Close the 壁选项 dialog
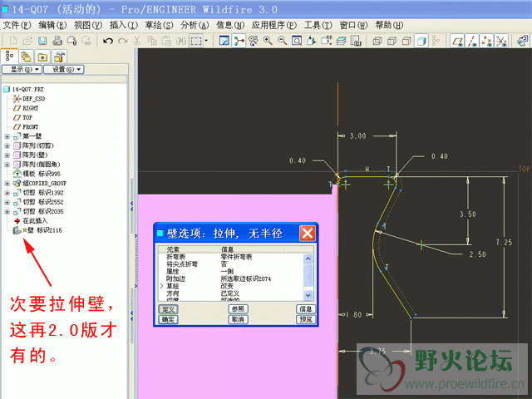This screenshot has width=532, height=399. (308, 234)
